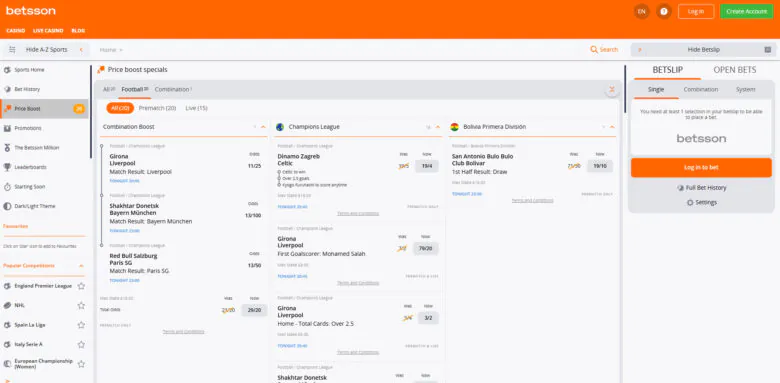The height and width of the screenshot is (383, 780).
Task: Open England Premier League competition
Action: coord(43,286)
